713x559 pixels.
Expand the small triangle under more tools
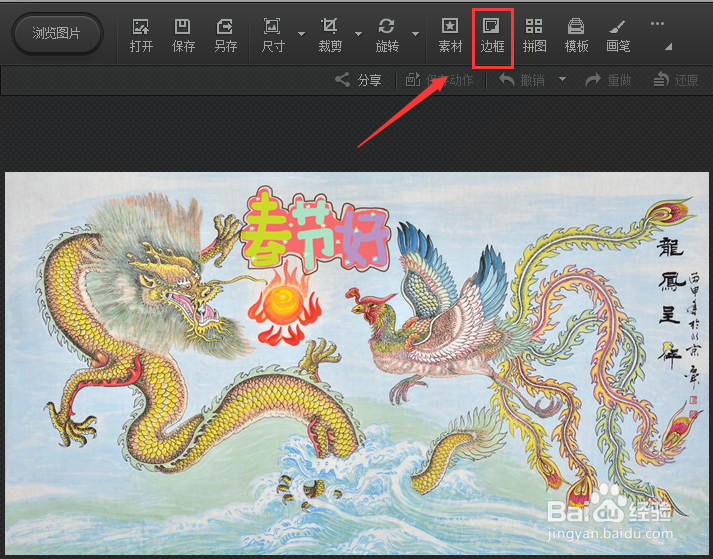click(x=668, y=46)
